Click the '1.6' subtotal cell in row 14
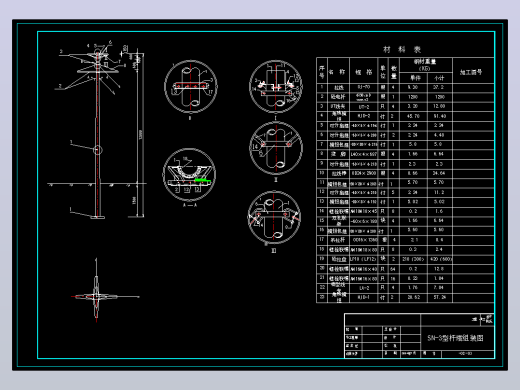This screenshot has height=390, width=520. tap(439, 211)
